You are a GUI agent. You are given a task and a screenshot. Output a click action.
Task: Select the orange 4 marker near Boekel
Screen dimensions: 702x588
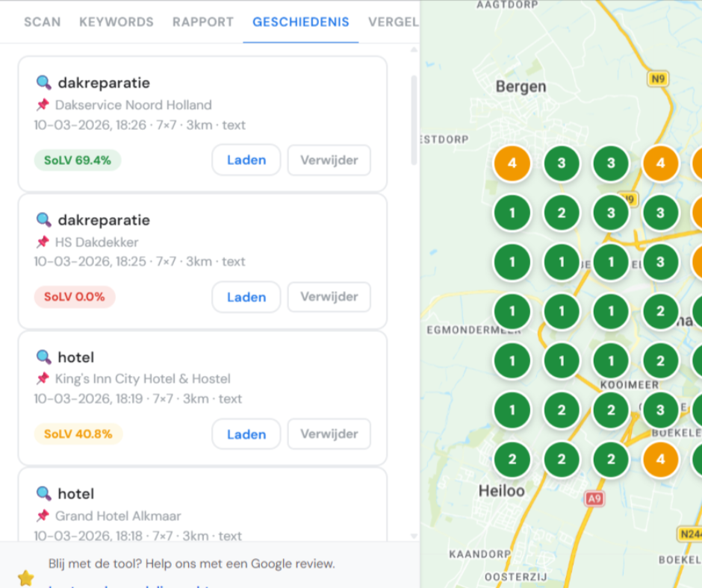(660, 460)
